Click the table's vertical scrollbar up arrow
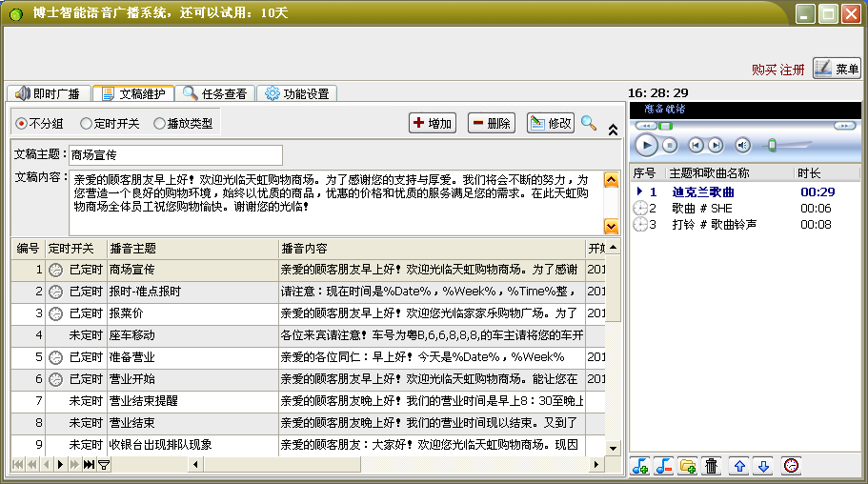Viewport: 868px width, 484px height. click(614, 248)
